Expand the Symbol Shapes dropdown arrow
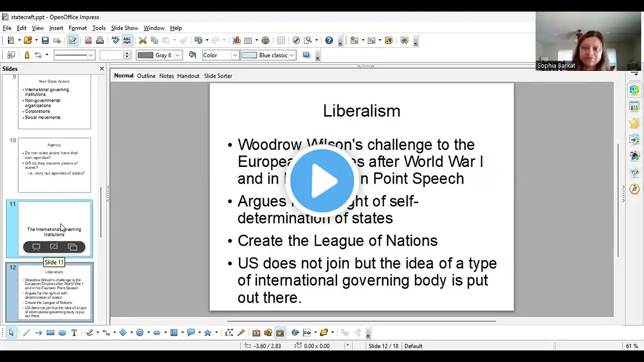 tap(148, 332)
